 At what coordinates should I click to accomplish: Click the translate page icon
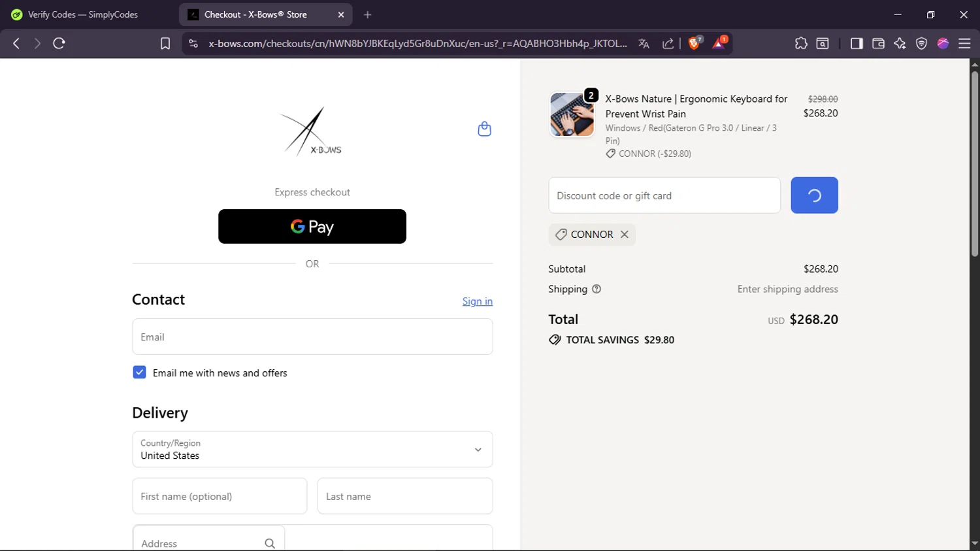(644, 43)
